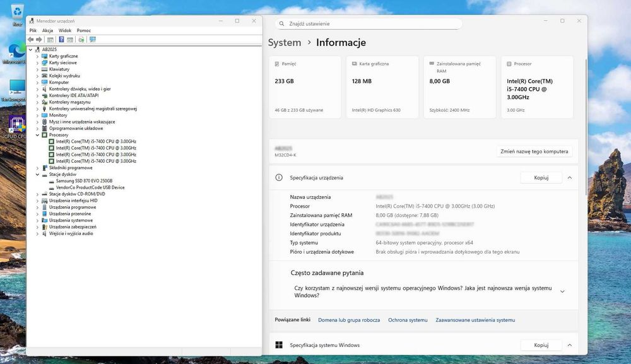Scan for hardware changes monitor icon
This screenshot has height=364, width=631.
tap(93, 39)
